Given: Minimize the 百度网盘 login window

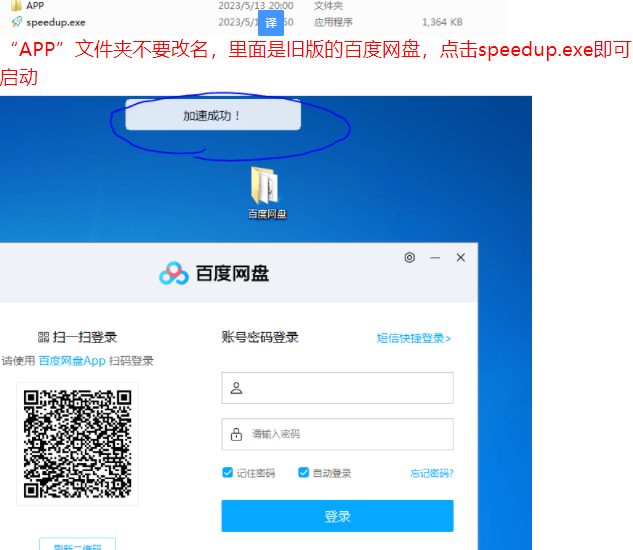Looking at the screenshot, I should 435,258.
